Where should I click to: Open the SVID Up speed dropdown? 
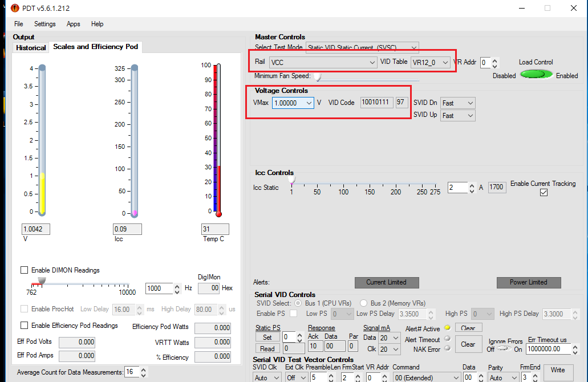[x=457, y=116]
